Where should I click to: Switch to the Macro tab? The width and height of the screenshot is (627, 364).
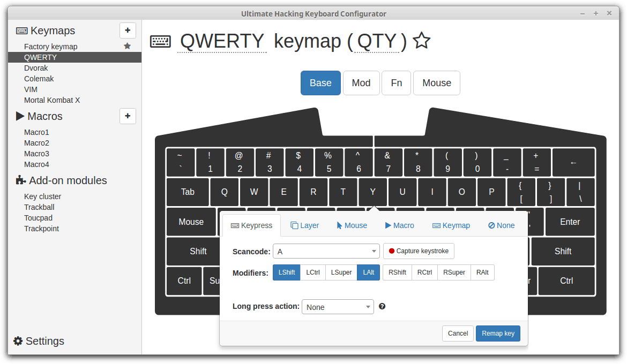(x=399, y=225)
